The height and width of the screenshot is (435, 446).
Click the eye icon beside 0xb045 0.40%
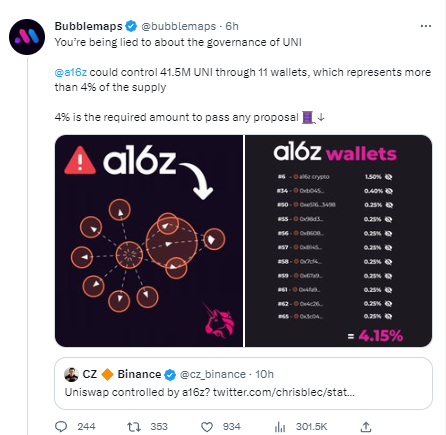pos(389,191)
